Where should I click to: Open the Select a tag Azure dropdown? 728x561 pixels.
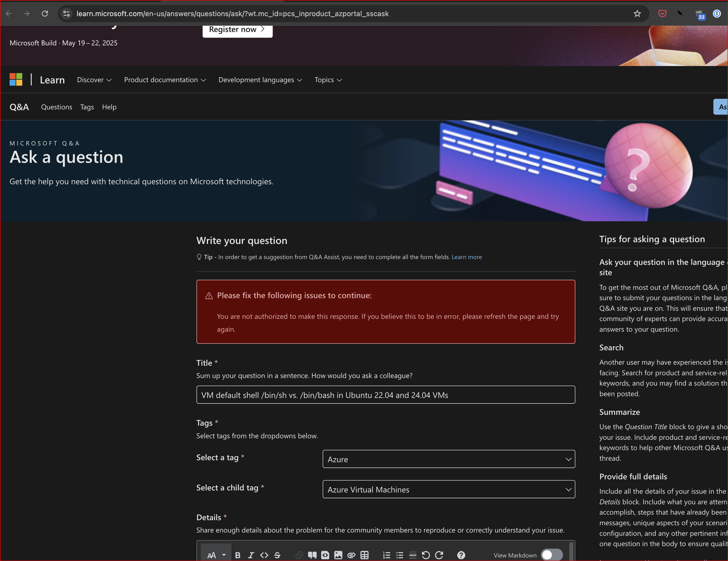(449, 459)
